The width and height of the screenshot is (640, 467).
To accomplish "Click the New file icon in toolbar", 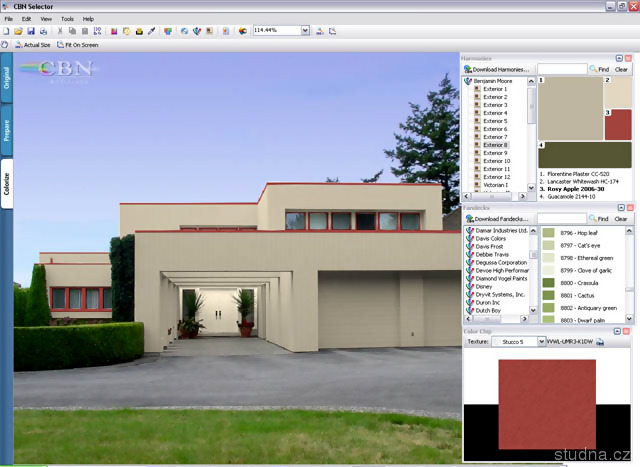I will click(9, 31).
